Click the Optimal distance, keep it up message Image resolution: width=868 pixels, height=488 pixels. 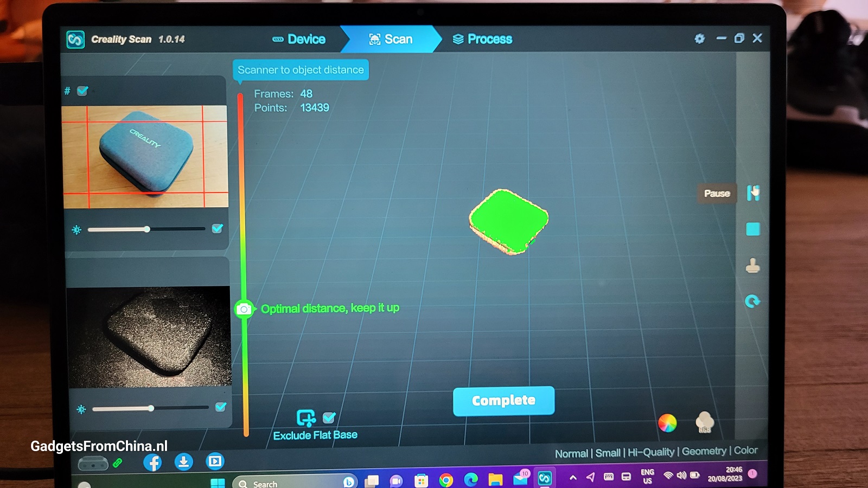pos(330,309)
